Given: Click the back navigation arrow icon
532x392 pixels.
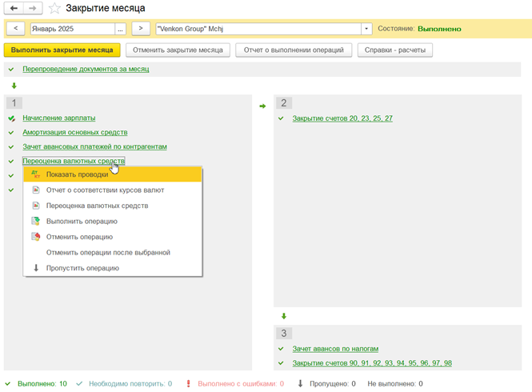Looking at the screenshot, I should (x=14, y=8).
